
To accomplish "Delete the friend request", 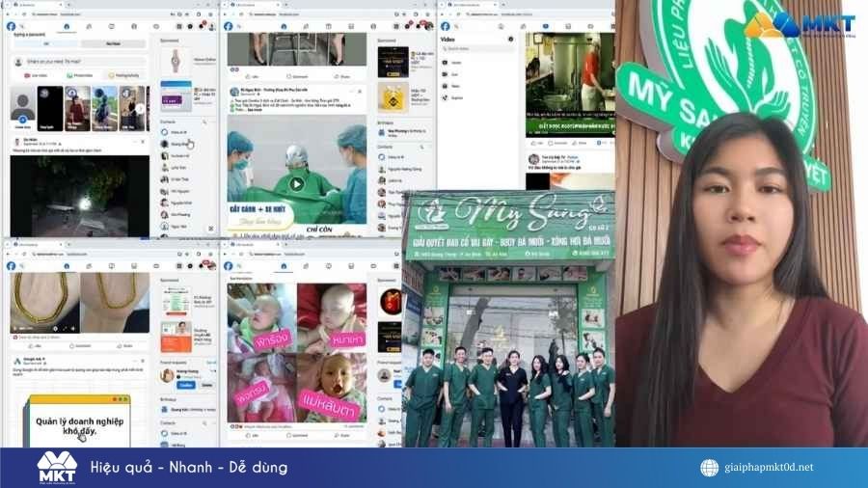I will [205, 385].
